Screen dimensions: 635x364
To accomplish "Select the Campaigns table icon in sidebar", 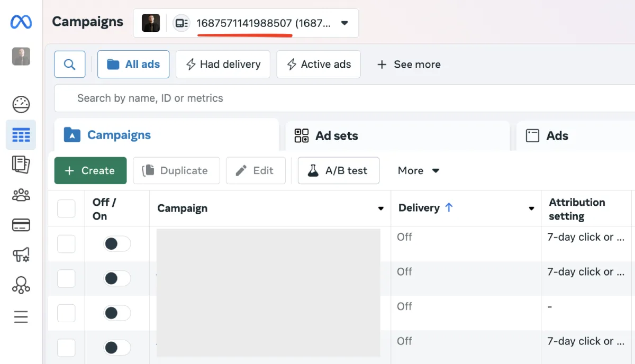I will [21, 135].
